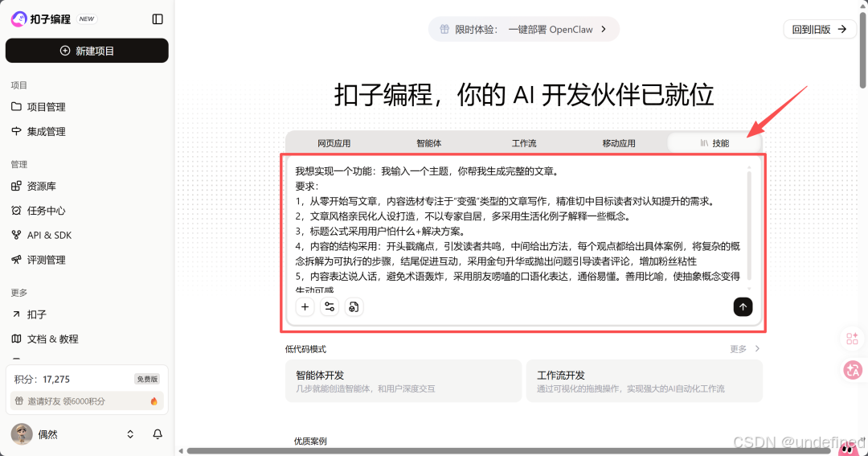Image resolution: width=868 pixels, height=456 pixels.
Task: Click the 扣子编程 logo icon
Action: 18,19
